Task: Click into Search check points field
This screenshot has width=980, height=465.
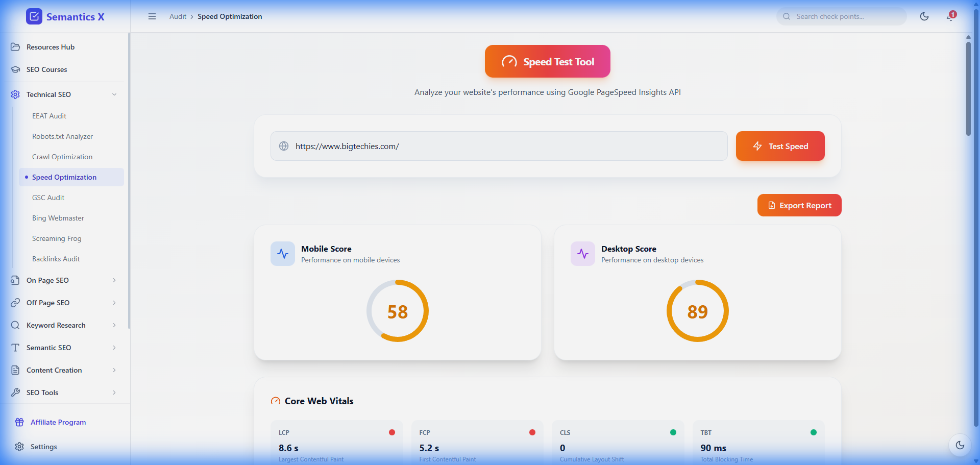Action: point(842,16)
